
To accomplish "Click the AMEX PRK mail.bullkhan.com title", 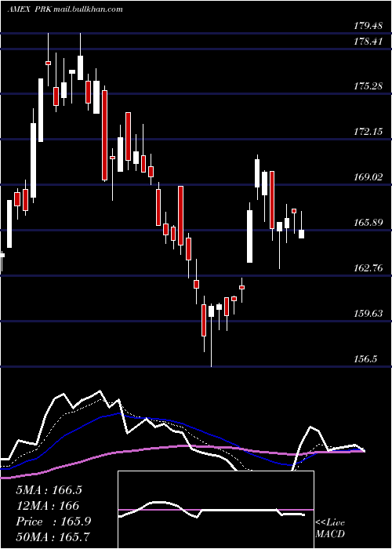I will click(x=65, y=9).
